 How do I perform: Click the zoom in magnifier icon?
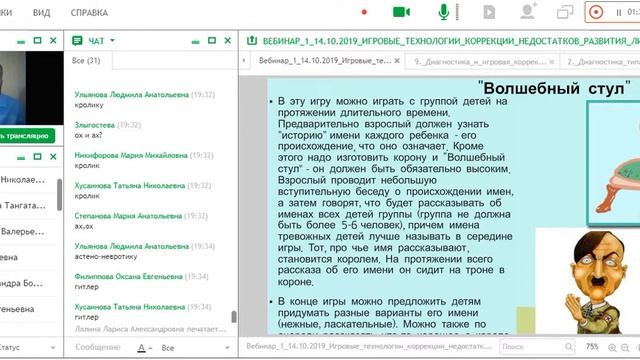click(612, 347)
